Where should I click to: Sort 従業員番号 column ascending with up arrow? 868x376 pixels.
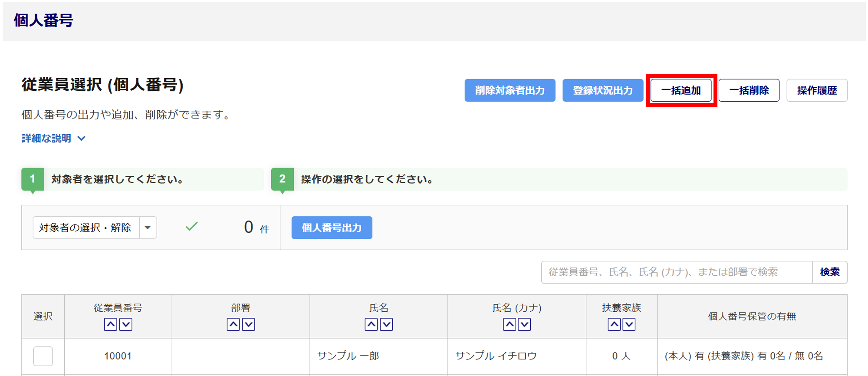point(111,324)
